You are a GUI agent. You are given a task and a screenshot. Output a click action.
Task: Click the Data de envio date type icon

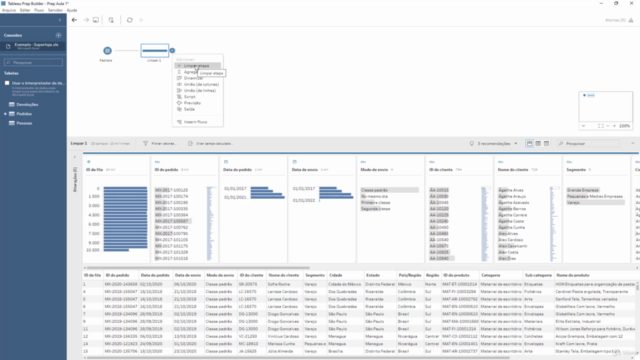pyautogui.click(x=294, y=162)
